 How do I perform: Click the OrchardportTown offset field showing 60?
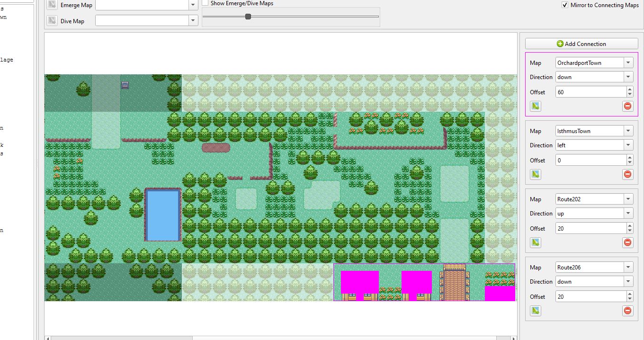[x=590, y=92]
